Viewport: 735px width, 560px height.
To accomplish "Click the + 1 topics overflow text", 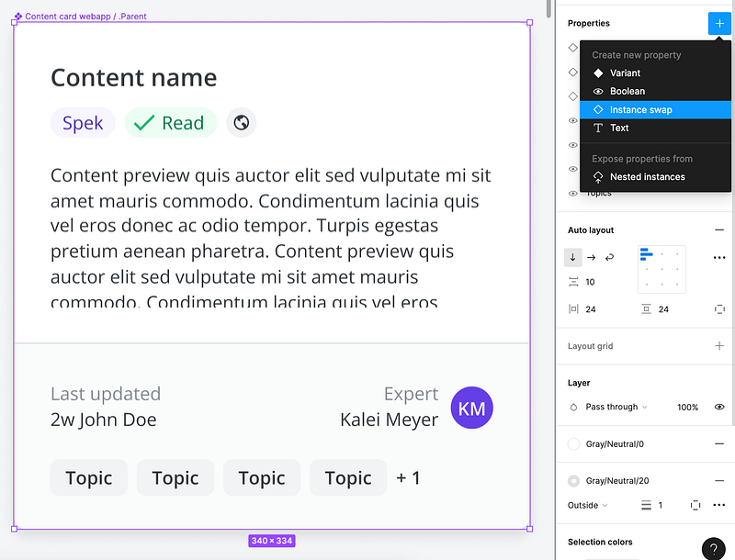I will tap(408, 478).
